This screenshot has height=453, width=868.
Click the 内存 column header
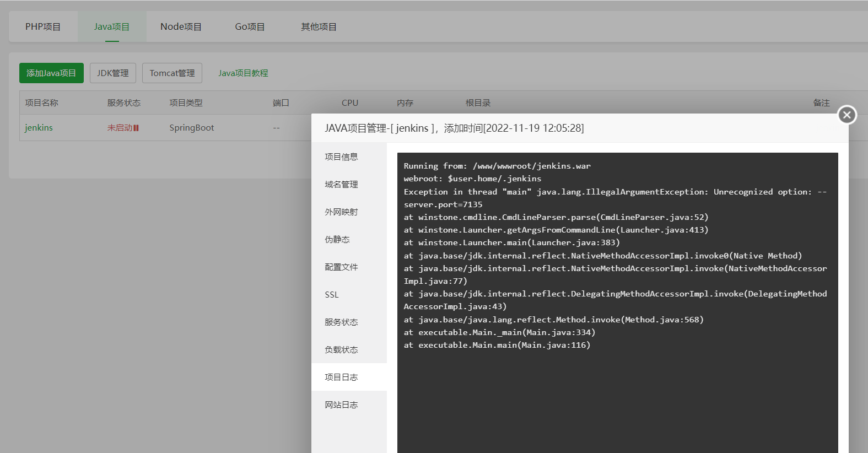[405, 103]
